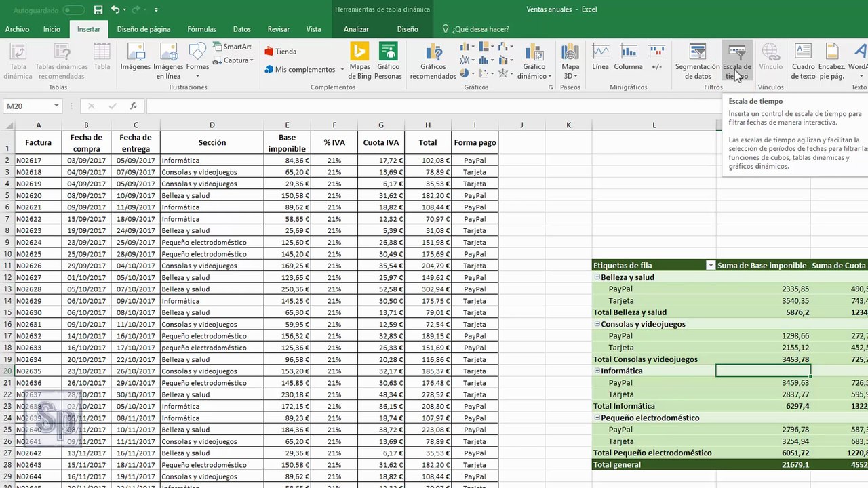The image size is (868, 488).
Task: Switch to the Diseño de página tab
Action: pyautogui.click(x=144, y=29)
